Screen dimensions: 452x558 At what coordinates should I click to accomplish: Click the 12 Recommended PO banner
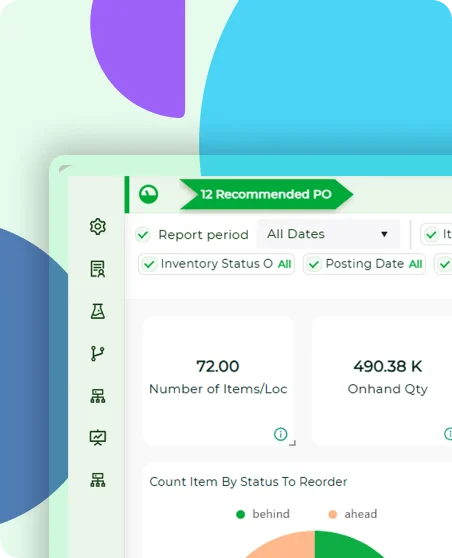[x=266, y=194]
